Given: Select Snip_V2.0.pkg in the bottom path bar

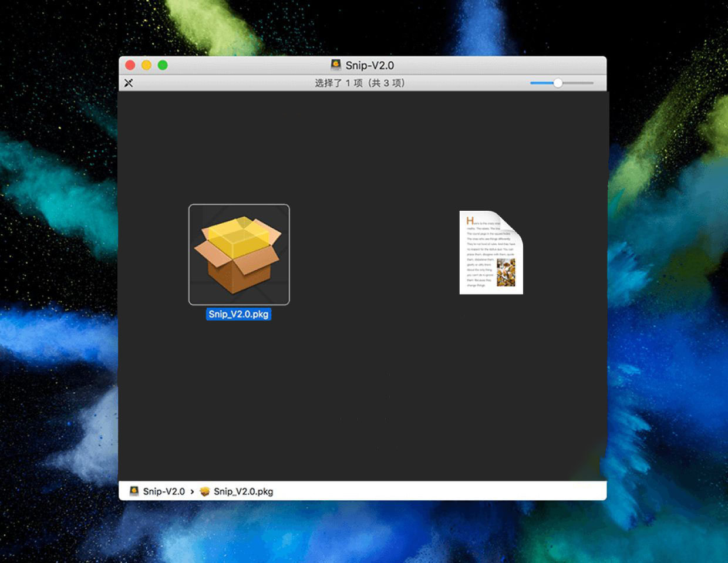Looking at the screenshot, I should click(x=237, y=491).
